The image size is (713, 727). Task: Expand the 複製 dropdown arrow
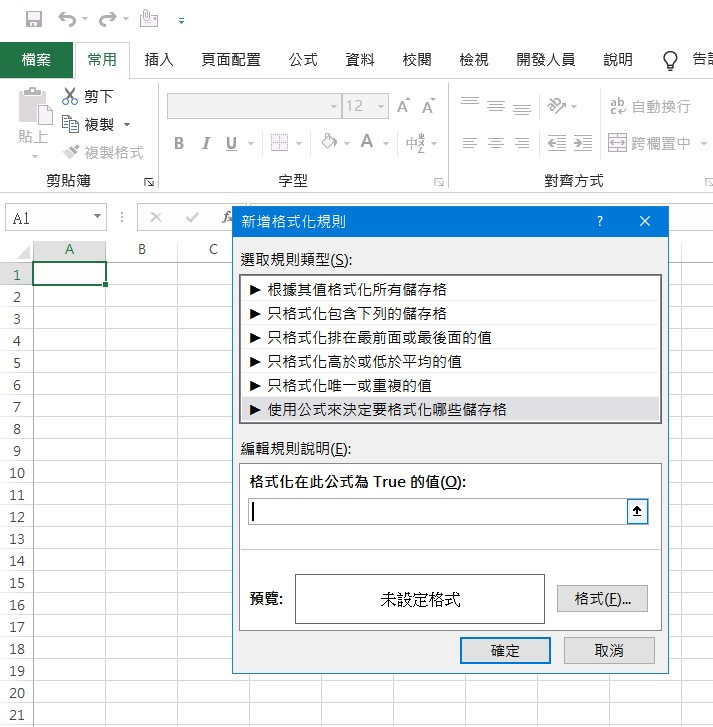pos(127,125)
